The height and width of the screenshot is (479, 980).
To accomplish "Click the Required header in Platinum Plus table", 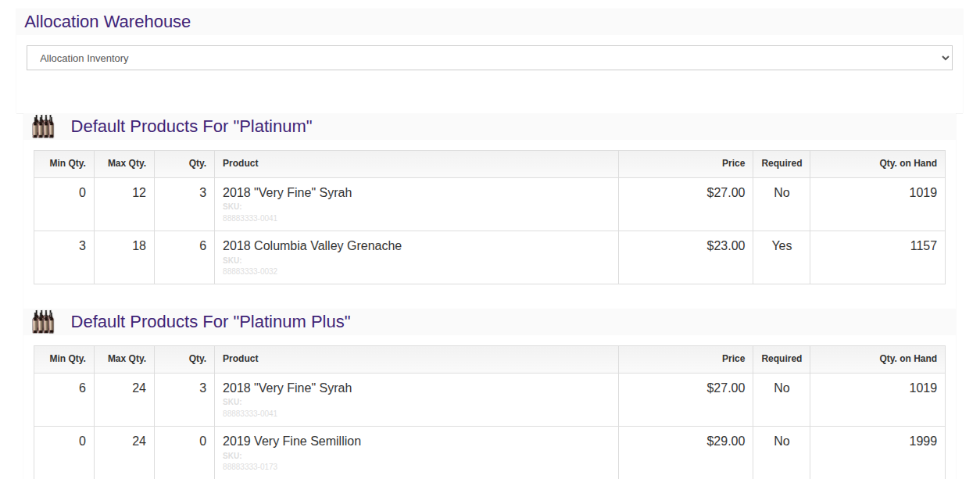I will click(x=781, y=359).
